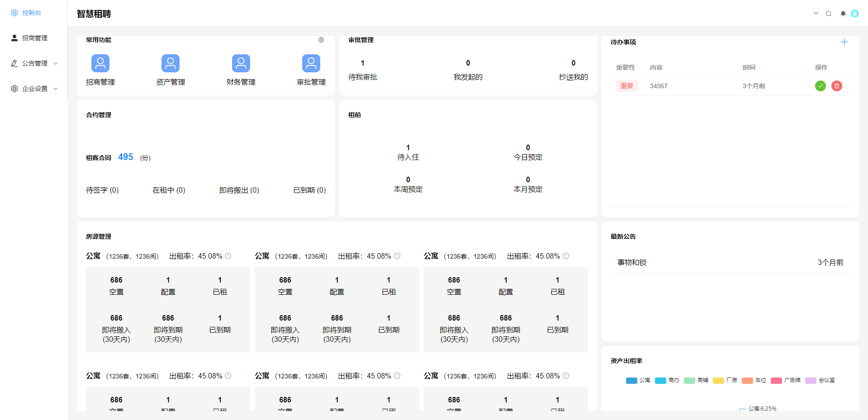Select 即将搬出 (0) contract filter
The height and width of the screenshot is (420, 868).
coord(239,190)
